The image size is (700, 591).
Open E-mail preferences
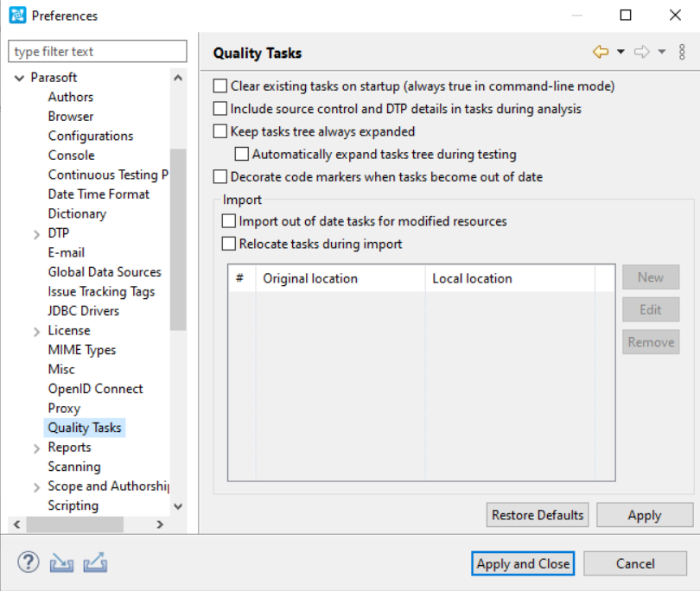pyautogui.click(x=66, y=252)
